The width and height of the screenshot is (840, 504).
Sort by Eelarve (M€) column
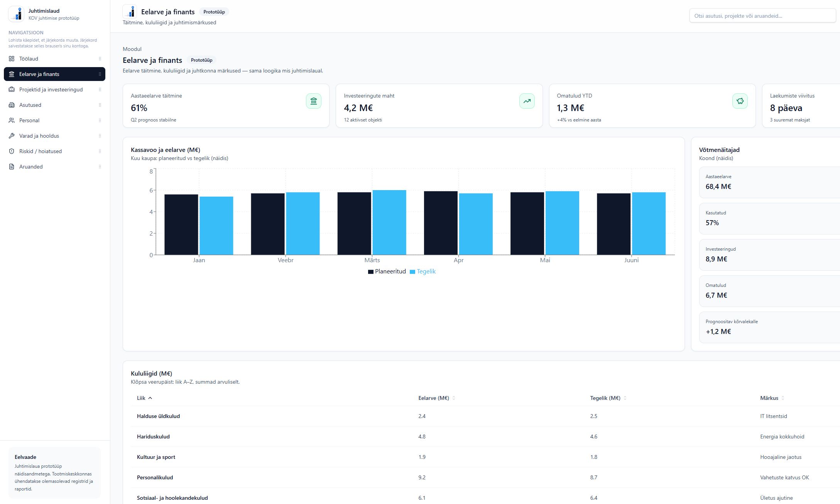pyautogui.click(x=437, y=398)
